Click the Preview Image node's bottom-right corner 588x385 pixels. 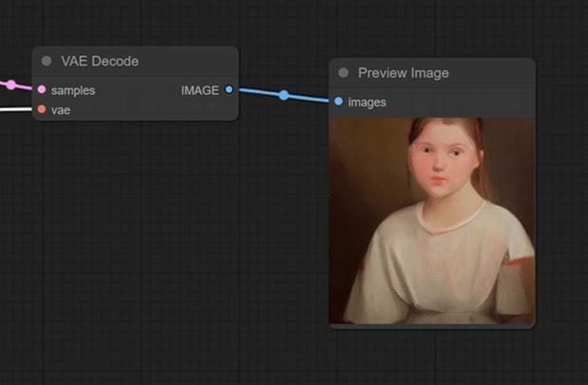[533, 325]
